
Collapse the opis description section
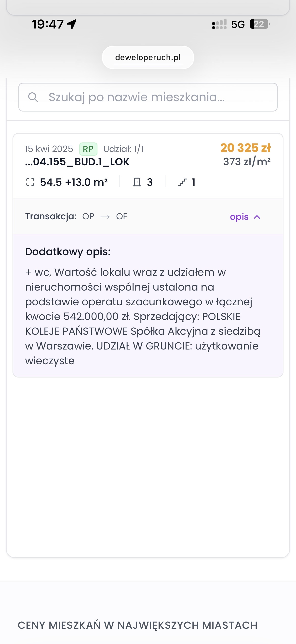pyautogui.click(x=239, y=217)
